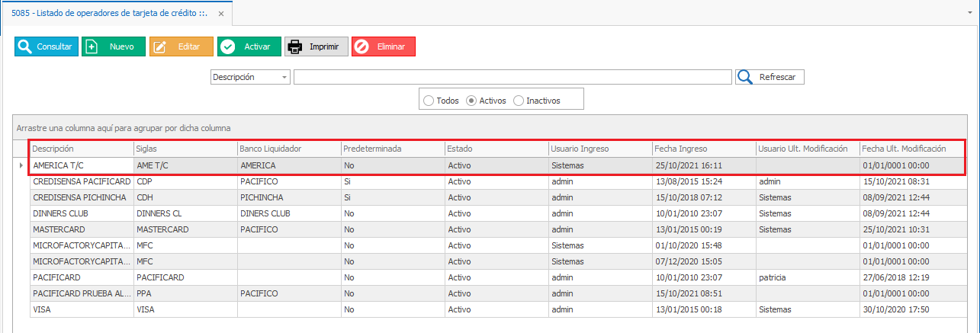
Task: Open the Descripción filter dropdown
Action: [284, 77]
